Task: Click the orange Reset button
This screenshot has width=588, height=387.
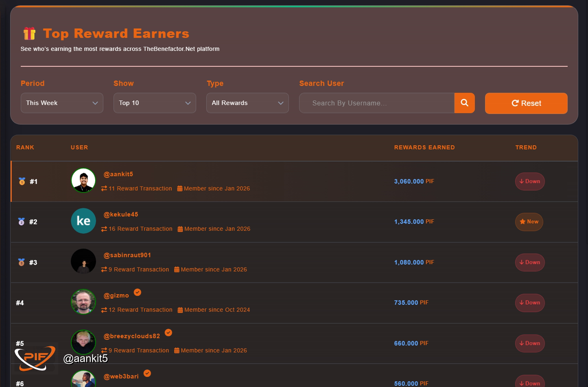Action: (526, 103)
